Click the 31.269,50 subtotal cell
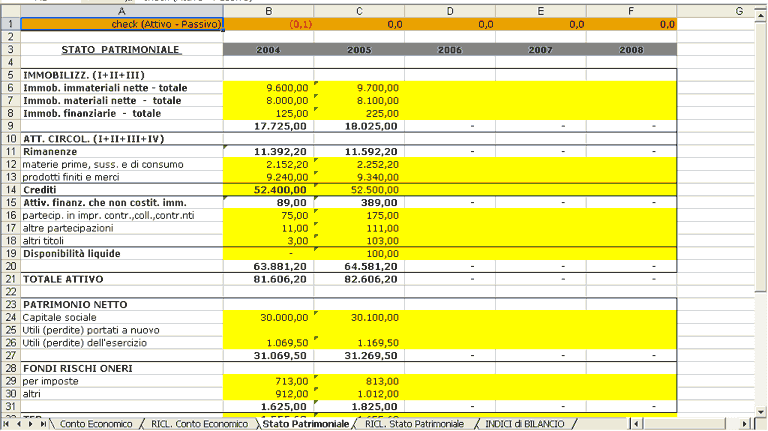The height and width of the screenshot is (431, 768). pyautogui.click(x=359, y=356)
